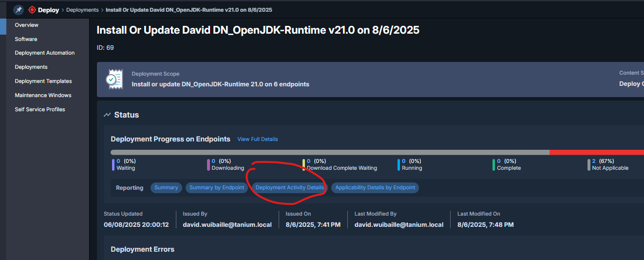Open the Deployment Activity Details report

point(289,188)
